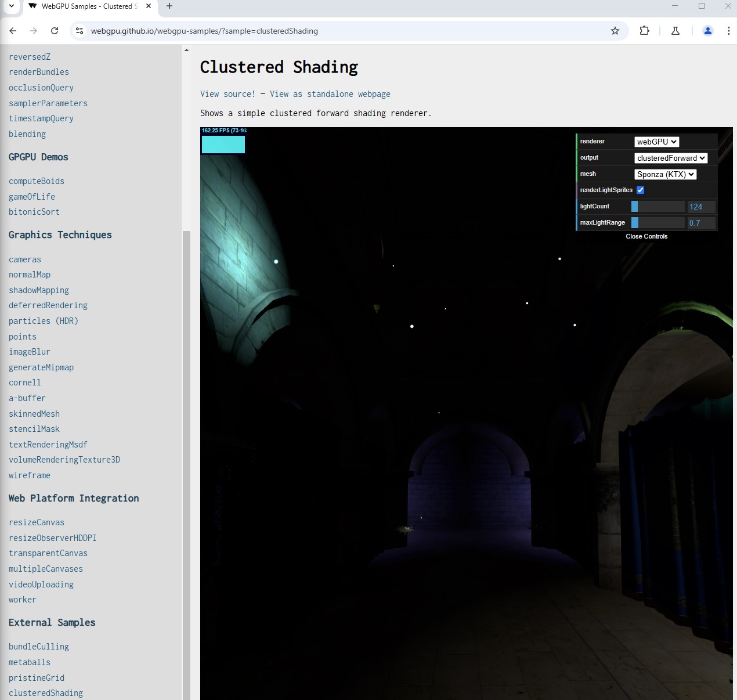Open the textRenderingMsdf sample
The height and width of the screenshot is (700, 737).
tap(48, 445)
